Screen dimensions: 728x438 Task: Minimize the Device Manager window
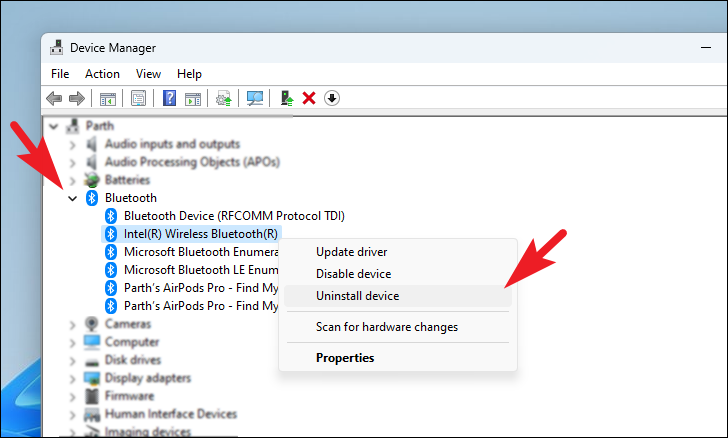click(x=706, y=47)
